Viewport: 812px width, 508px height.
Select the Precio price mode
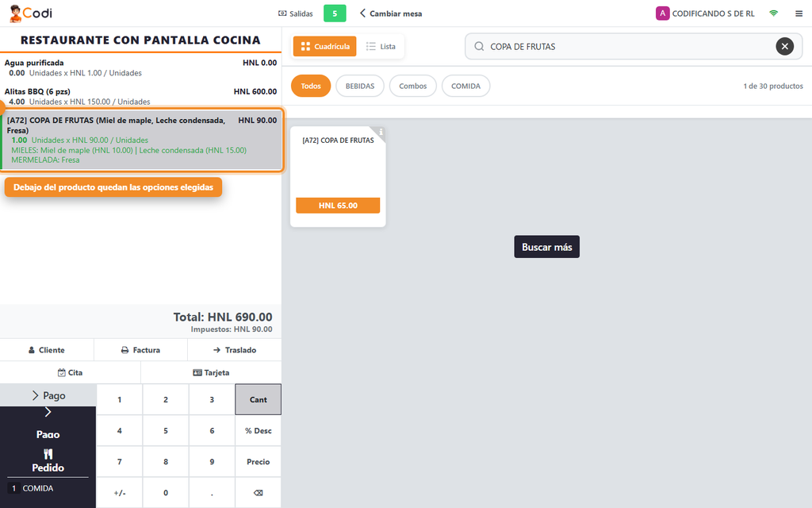(258, 461)
